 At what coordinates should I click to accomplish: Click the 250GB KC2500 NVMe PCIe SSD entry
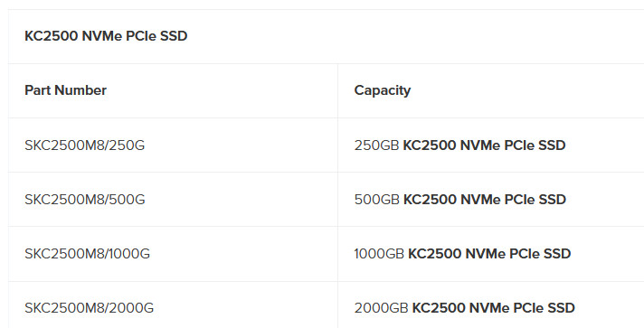tap(460, 145)
